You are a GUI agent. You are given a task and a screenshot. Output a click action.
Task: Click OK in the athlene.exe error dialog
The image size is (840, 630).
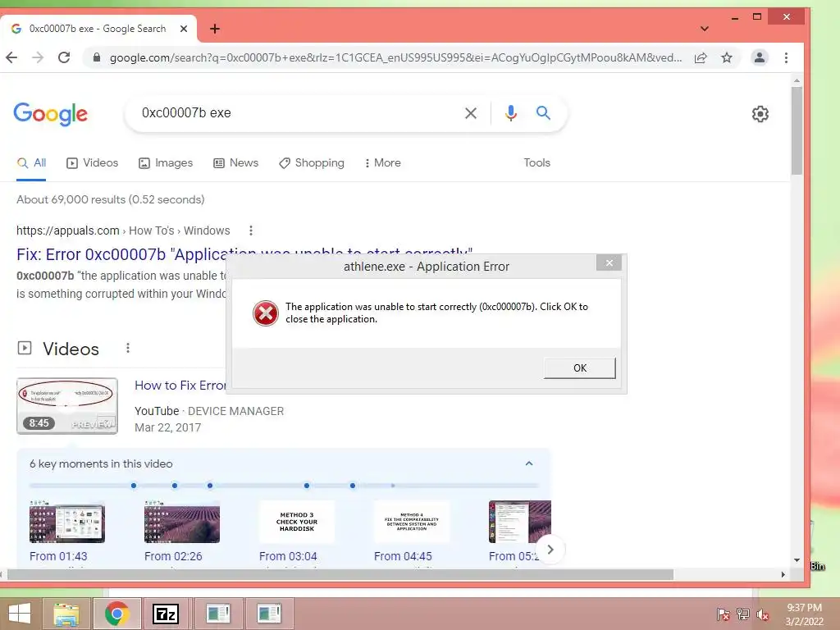[x=580, y=368]
